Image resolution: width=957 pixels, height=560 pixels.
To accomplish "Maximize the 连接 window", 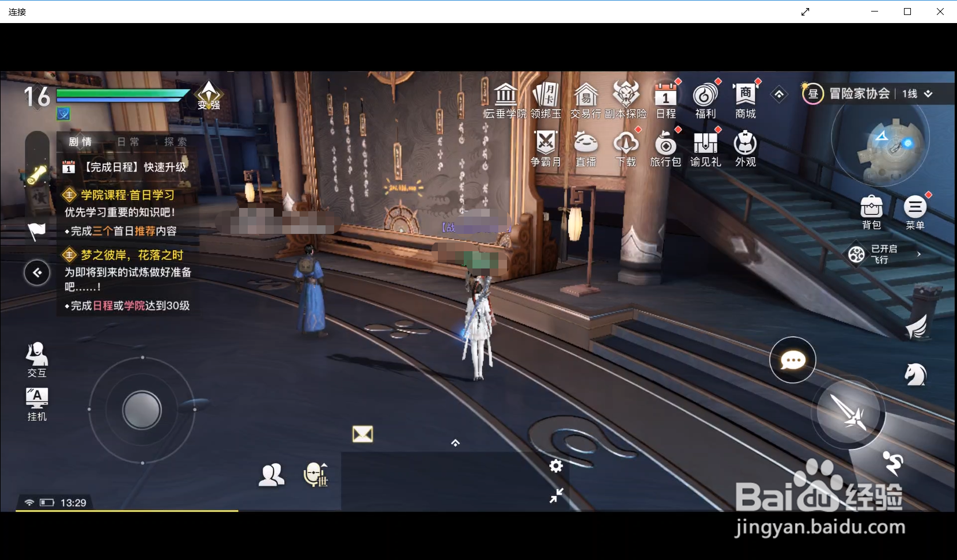I will (x=907, y=12).
